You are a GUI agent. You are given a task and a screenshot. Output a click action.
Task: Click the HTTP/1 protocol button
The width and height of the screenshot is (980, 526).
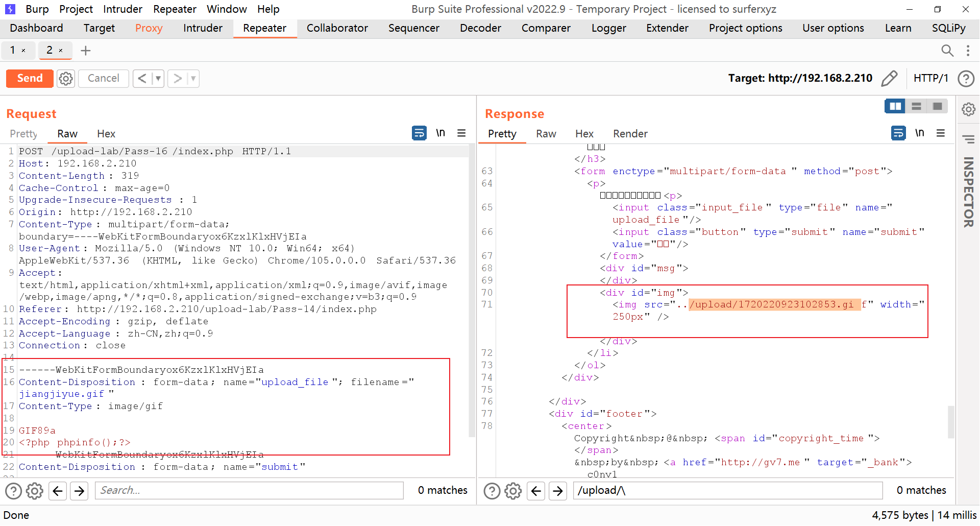pos(930,78)
